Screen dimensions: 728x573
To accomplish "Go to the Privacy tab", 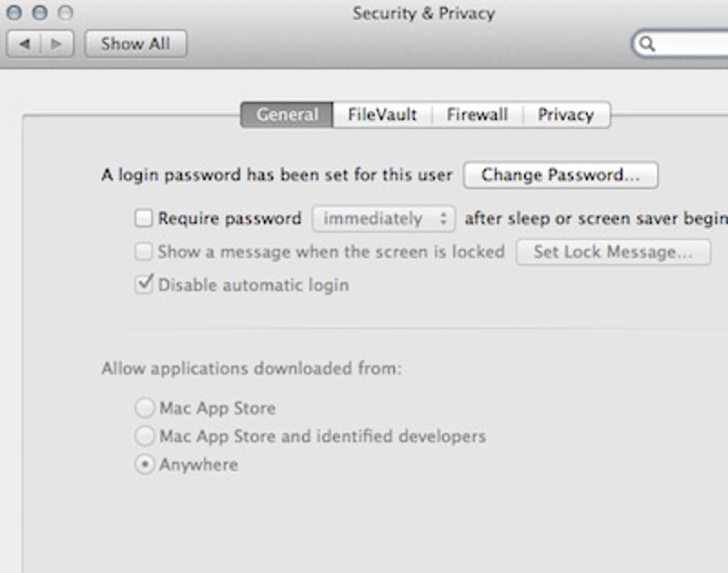I will [x=566, y=115].
